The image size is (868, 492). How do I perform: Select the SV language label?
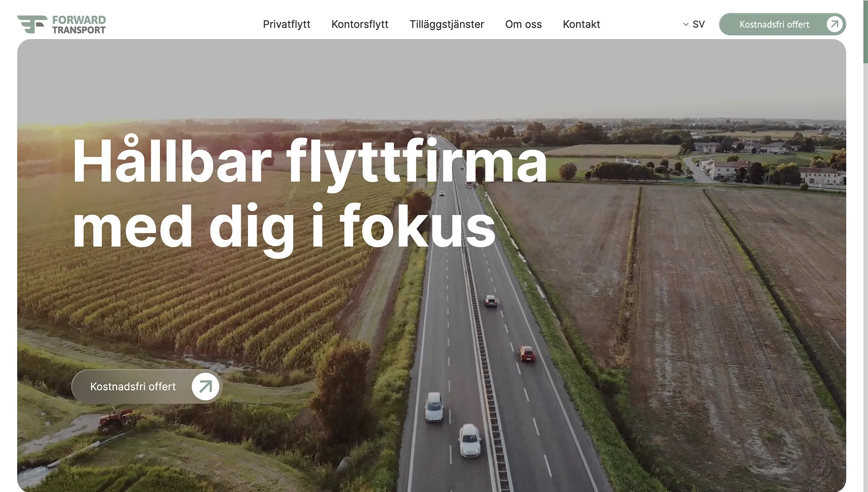[x=699, y=24]
